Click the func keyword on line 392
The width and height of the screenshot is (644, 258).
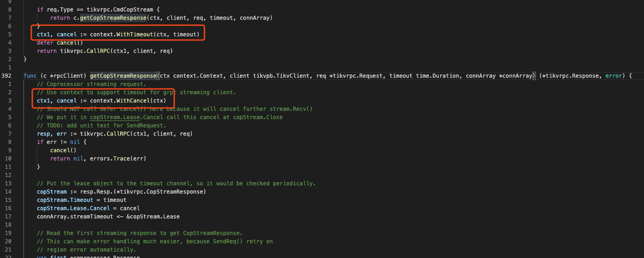point(30,76)
